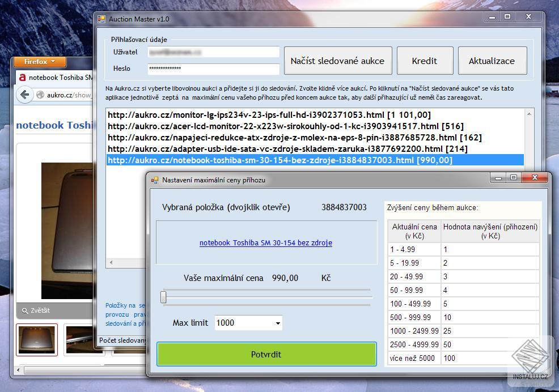Screen dimensions: 559x392
Task: Click the Počet sledovaných status bar text
Action: (122, 340)
